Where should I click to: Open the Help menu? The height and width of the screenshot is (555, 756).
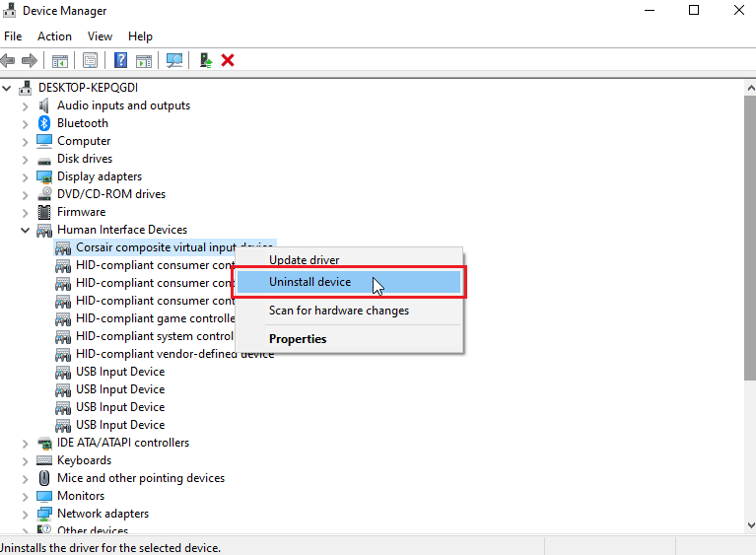[140, 36]
